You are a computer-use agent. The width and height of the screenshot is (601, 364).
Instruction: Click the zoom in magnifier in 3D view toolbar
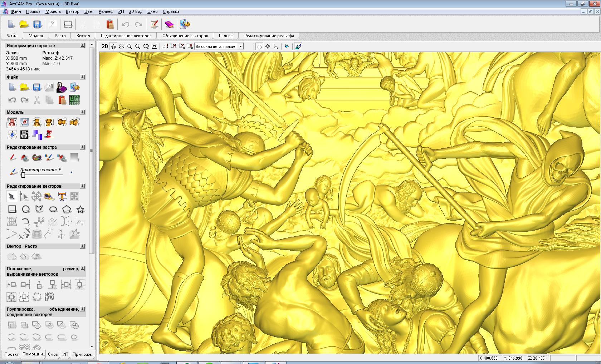[130, 46]
